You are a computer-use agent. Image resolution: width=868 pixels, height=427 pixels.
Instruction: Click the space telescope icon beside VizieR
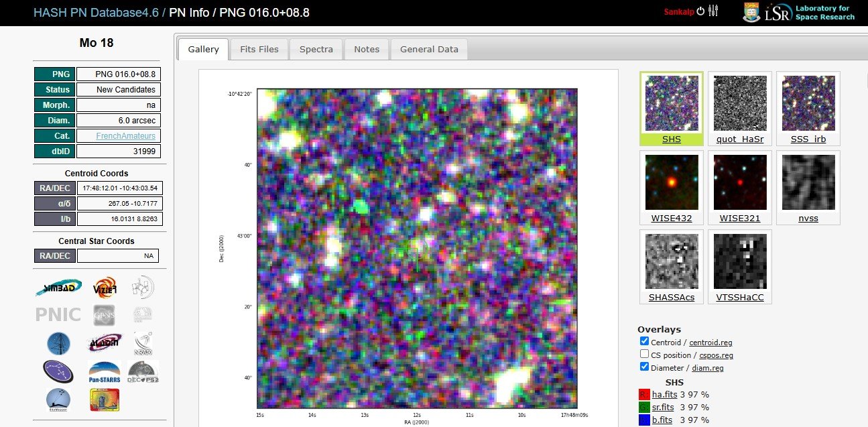click(143, 288)
